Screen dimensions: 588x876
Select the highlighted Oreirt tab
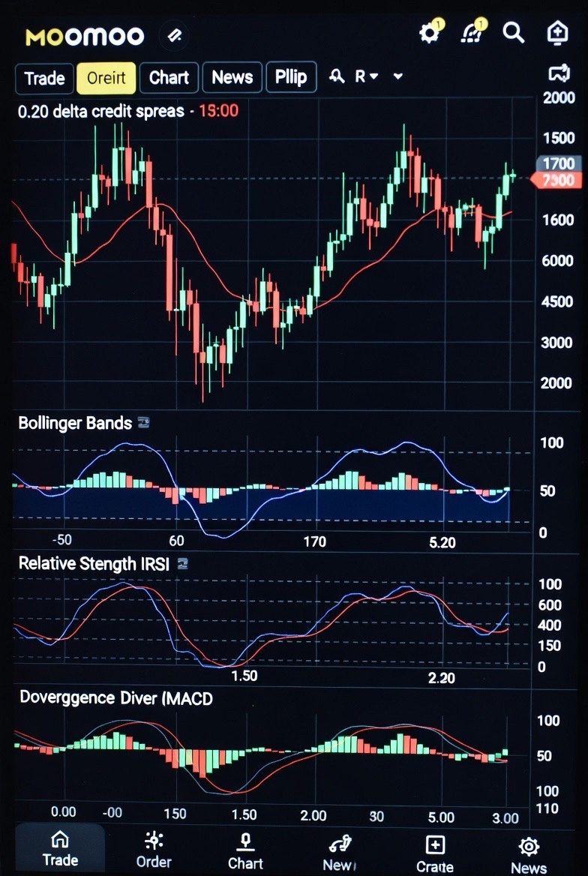tap(106, 77)
